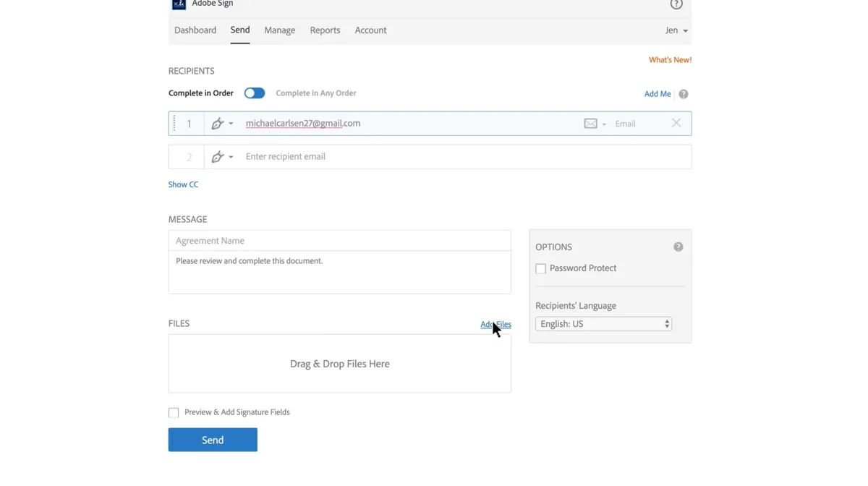Open the Jen account dropdown

676,30
